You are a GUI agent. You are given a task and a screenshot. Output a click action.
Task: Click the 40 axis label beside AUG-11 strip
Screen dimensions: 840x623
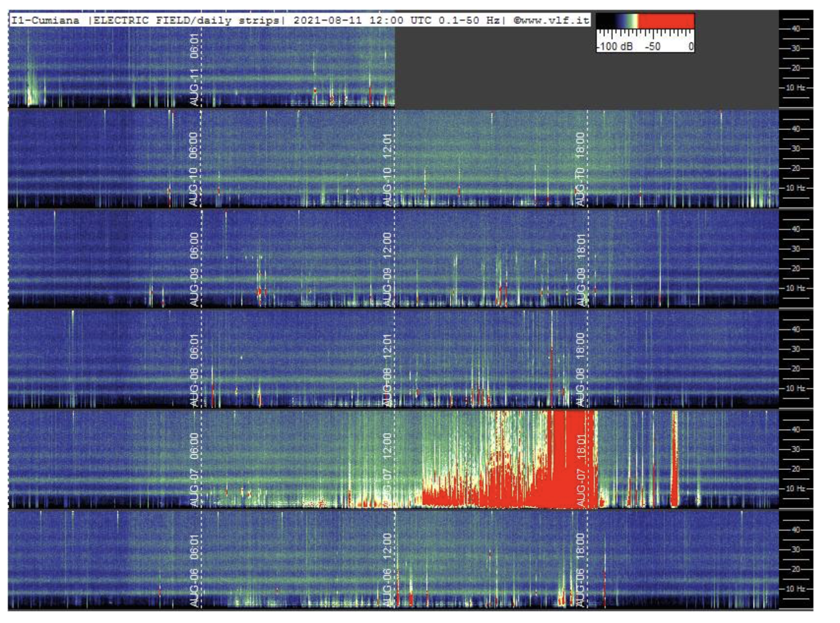pyautogui.click(x=796, y=29)
